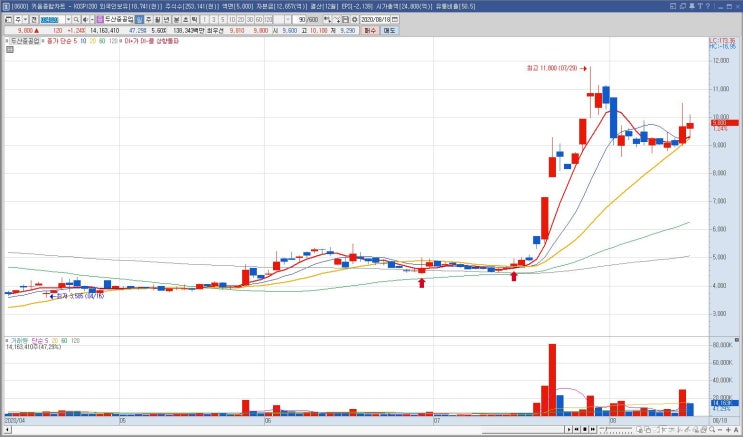The width and height of the screenshot is (743, 437).
Task: Click the 2020/08/18 date field
Action: pos(375,19)
